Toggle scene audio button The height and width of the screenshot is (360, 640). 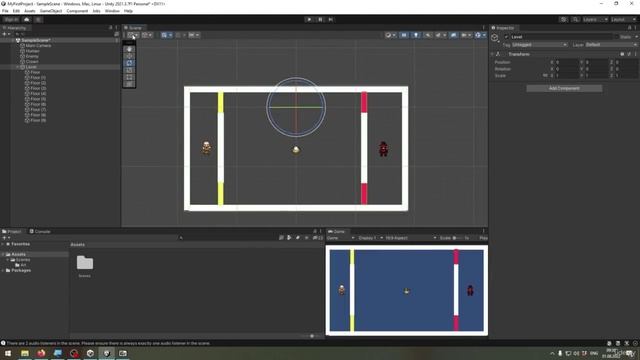[427, 35]
